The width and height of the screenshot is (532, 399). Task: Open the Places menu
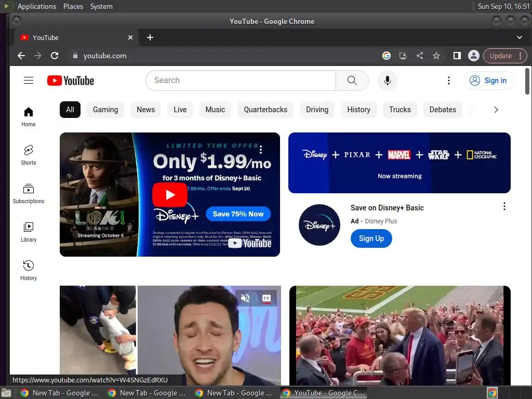[x=73, y=6]
